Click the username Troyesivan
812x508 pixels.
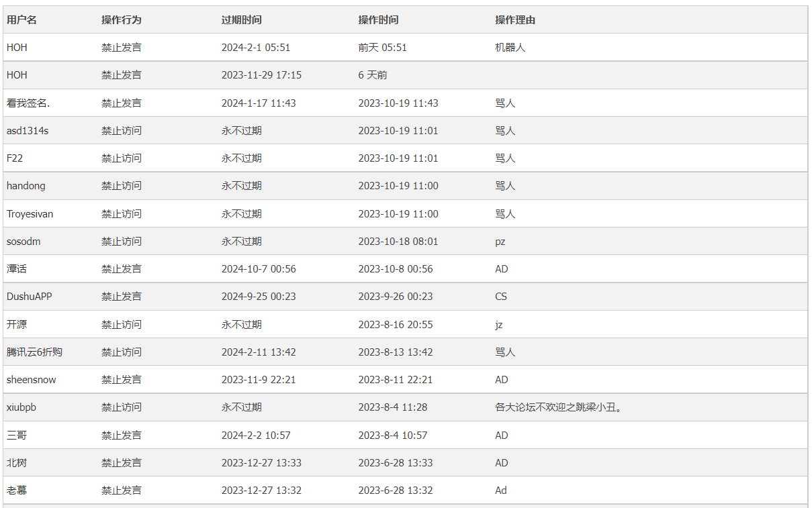30,214
